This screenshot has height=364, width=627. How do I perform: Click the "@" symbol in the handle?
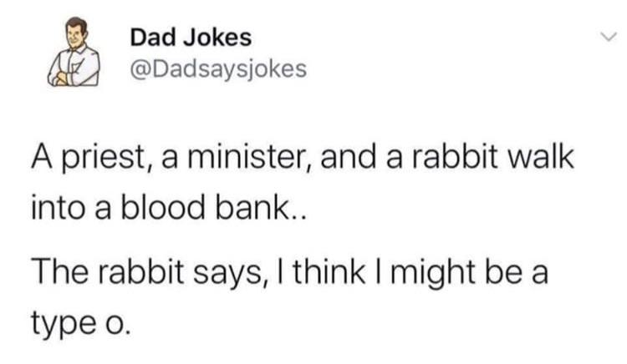pos(140,70)
